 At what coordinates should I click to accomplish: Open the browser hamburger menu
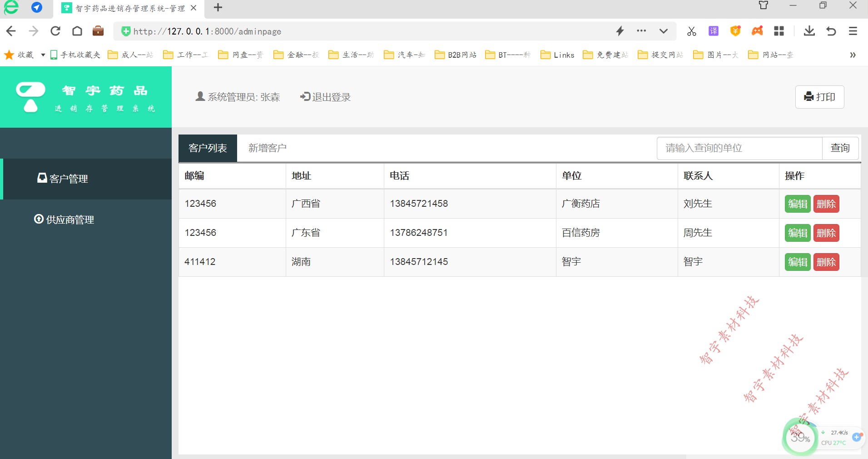pyautogui.click(x=853, y=31)
